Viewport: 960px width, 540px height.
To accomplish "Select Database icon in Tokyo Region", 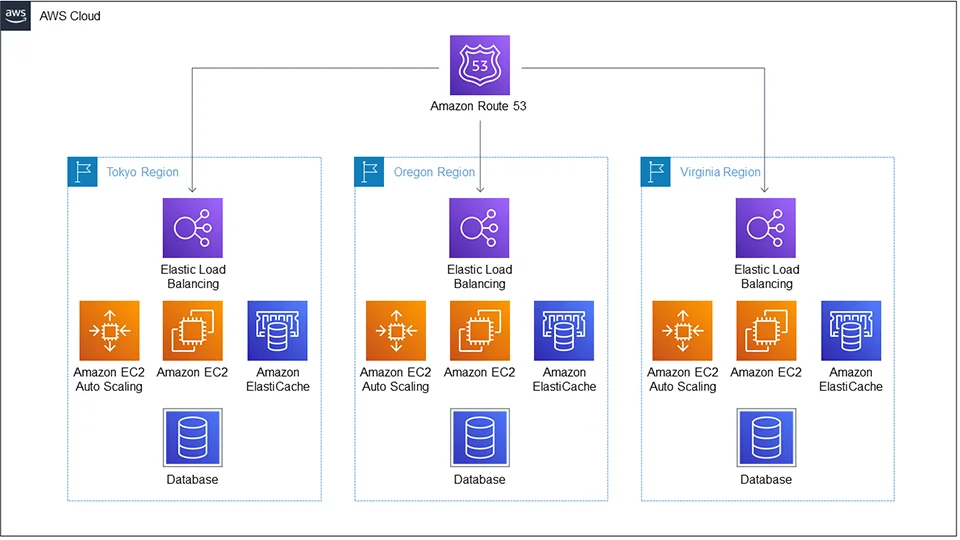I will coord(192,438).
